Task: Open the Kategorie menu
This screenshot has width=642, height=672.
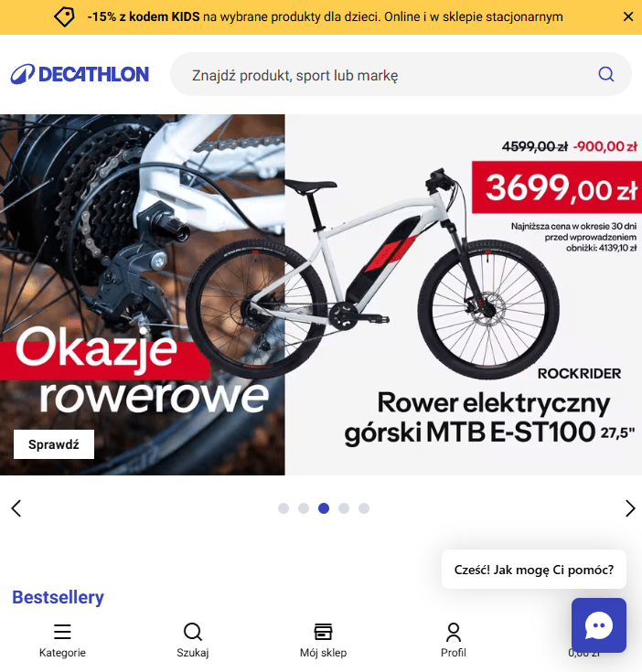Action: click(x=62, y=640)
